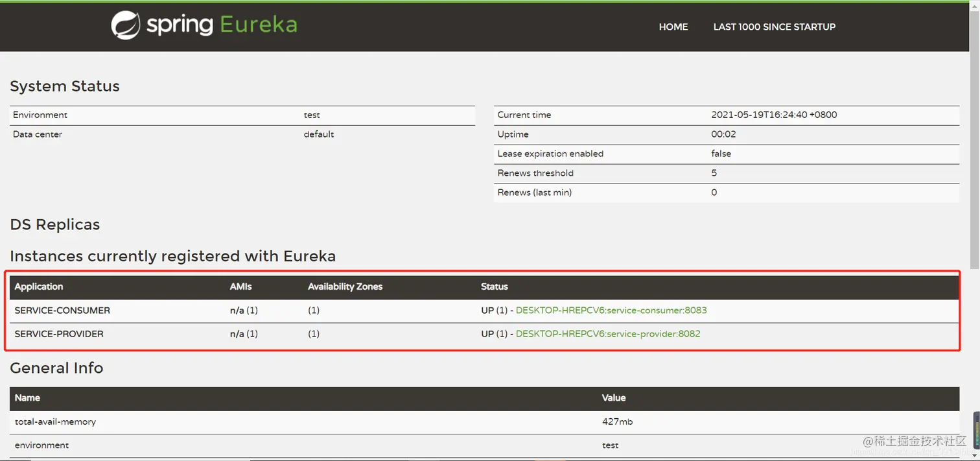Select the 'default' data center value

point(319,134)
